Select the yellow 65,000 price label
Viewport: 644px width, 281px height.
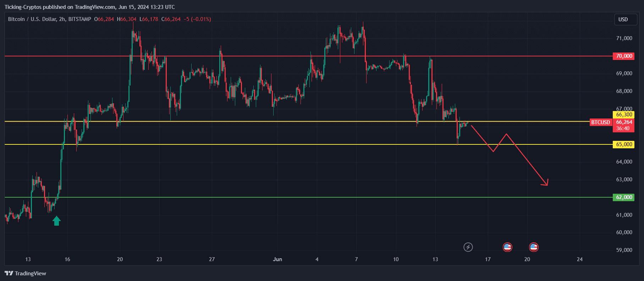click(624, 144)
